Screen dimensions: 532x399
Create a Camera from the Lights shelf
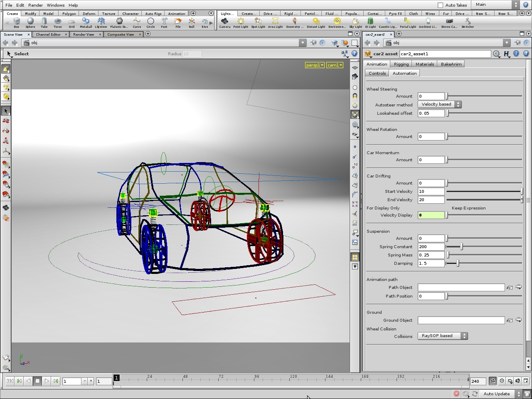point(224,21)
